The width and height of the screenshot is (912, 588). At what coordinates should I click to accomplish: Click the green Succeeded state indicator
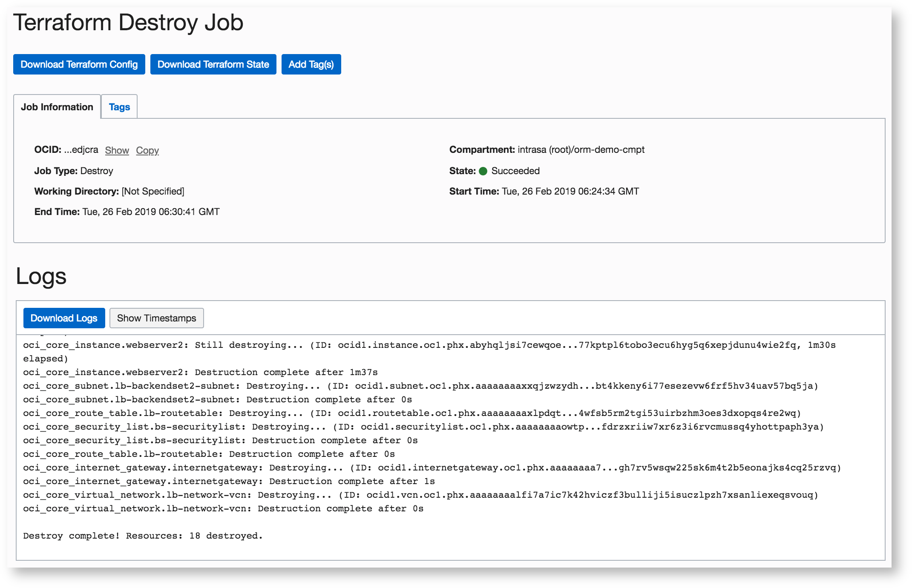click(483, 171)
